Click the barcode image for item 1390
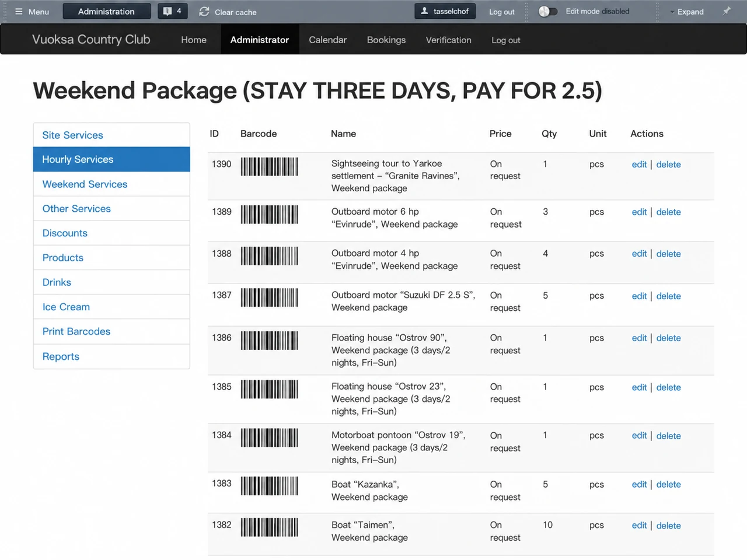747x560 pixels. pyautogui.click(x=269, y=167)
